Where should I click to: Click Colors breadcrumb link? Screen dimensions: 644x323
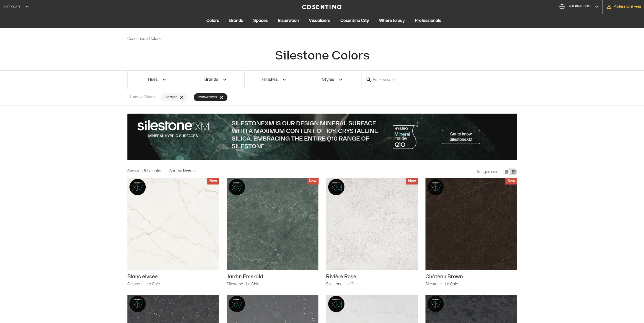coord(155,39)
